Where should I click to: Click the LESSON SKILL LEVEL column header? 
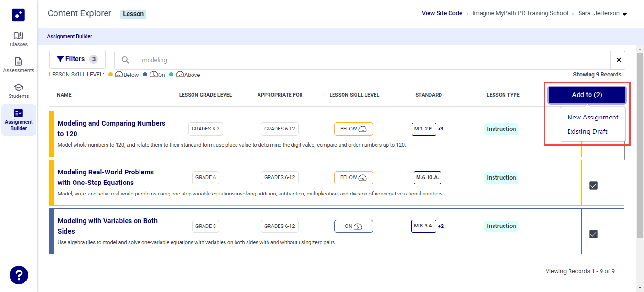click(x=354, y=95)
